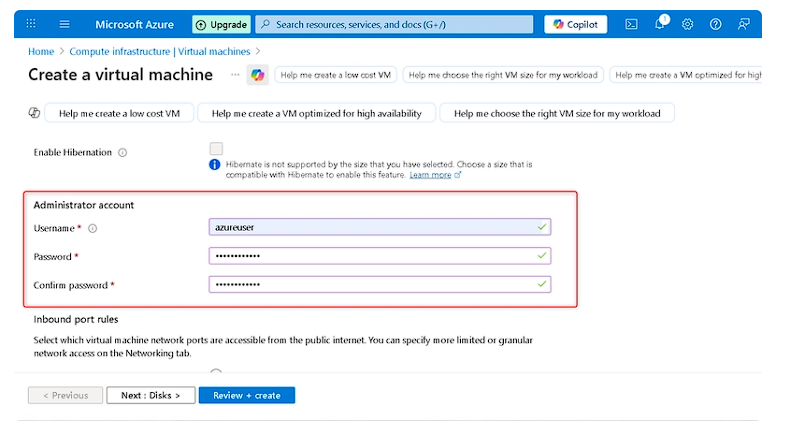This screenshot has height=428, width=800.
Task: Toggle the Enable Hibernation checkbox
Action: (x=216, y=149)
